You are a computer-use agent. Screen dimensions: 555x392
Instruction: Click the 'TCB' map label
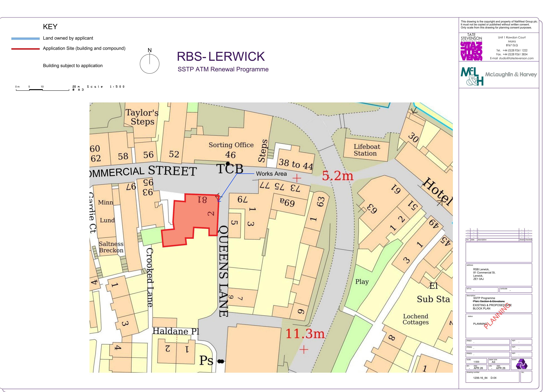[230, 169]
